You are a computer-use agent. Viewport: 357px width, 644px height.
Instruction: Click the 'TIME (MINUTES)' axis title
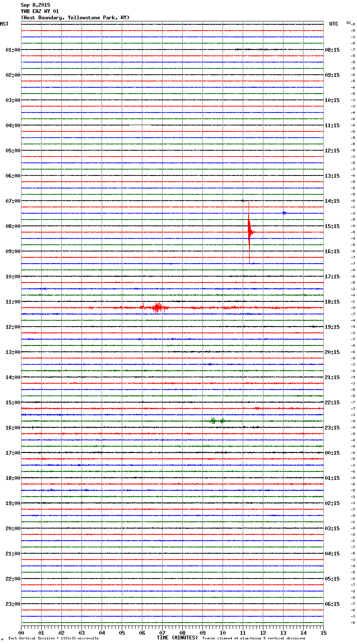[177, 638]
